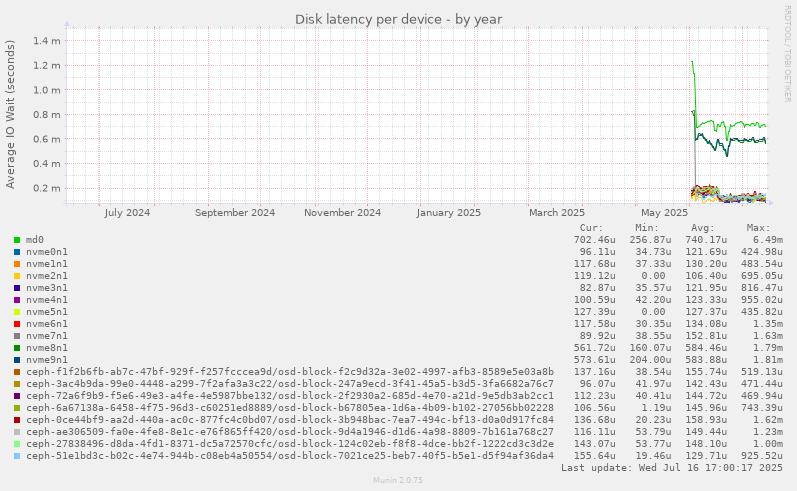Click the nvme0n1 blue legend swatch
Image resolution: width=797 pixels, height=491 pixels.
pyautogui.click(x=17, y=252)
